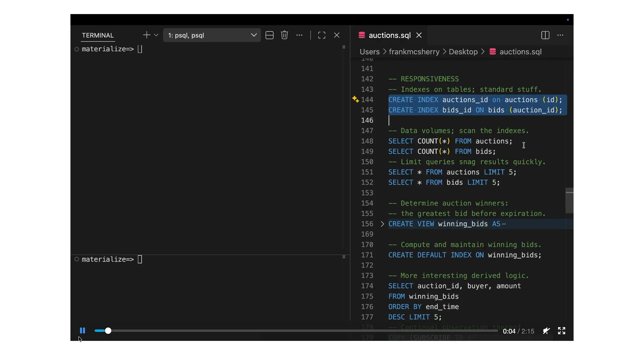Screen dimensions: 644x362
Task: Open the '1: psql, psql' terminal selector
Action: click(212, 35)
